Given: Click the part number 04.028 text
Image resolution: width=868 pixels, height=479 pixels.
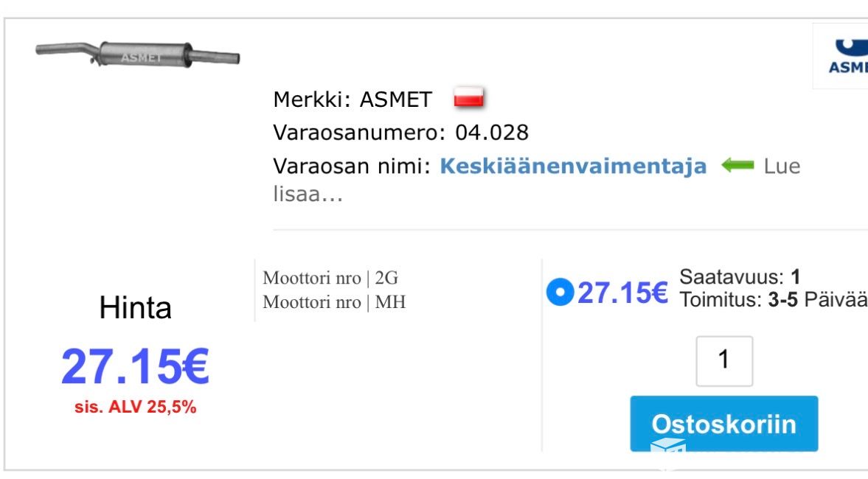Looking at the screenshot, I should pos(492,133).
